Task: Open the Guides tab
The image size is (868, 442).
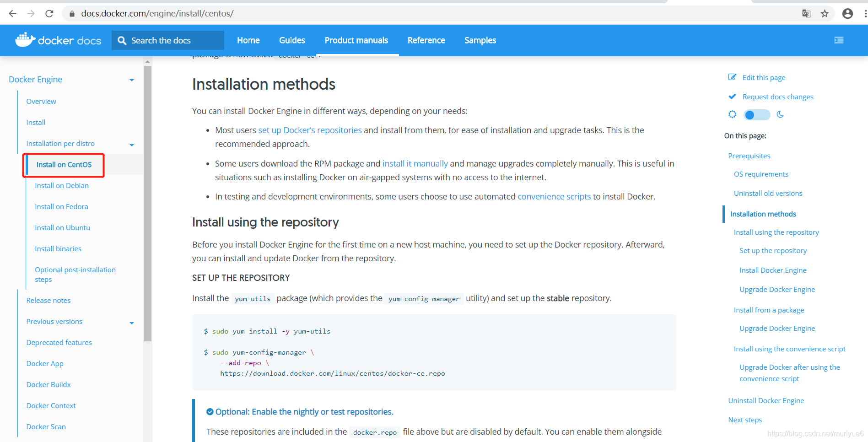Action: click(292, 40)
